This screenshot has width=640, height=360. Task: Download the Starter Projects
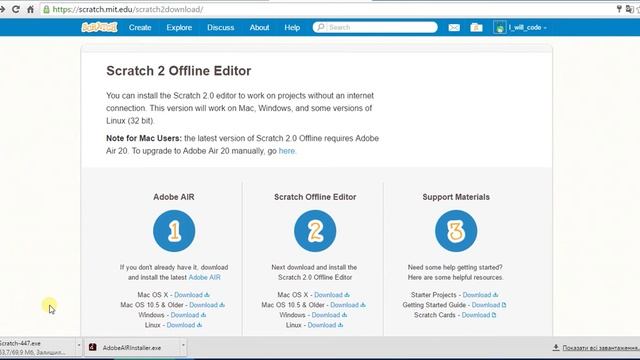pyautogui.click(x=480, y=295)
